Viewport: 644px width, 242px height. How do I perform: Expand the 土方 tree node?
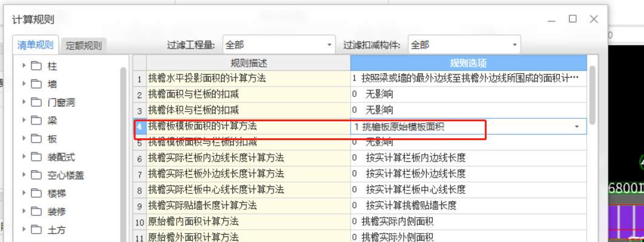(24, 230)
